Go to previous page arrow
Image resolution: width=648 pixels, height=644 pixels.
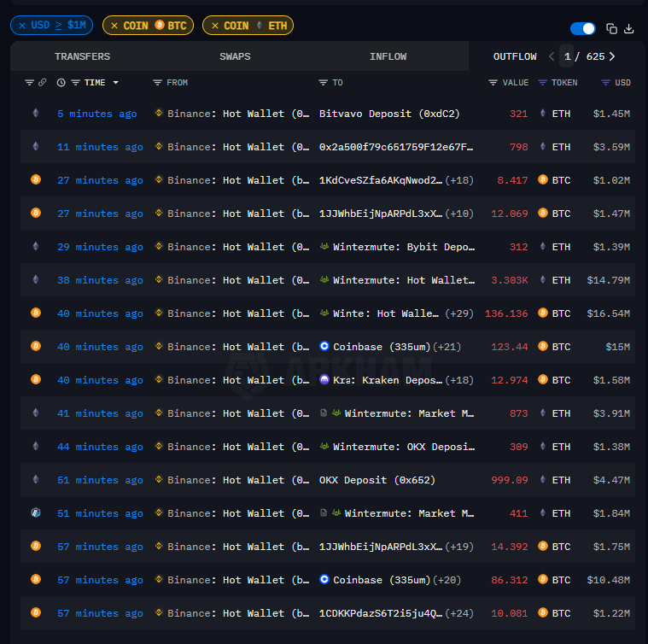coord(552,56)
